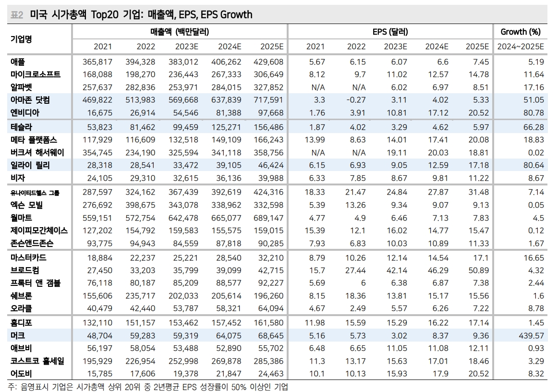The height and width of the screenshot is (392, 558).
Task: Select the '2024~2025E' growth column subheader
Action: 520,47
